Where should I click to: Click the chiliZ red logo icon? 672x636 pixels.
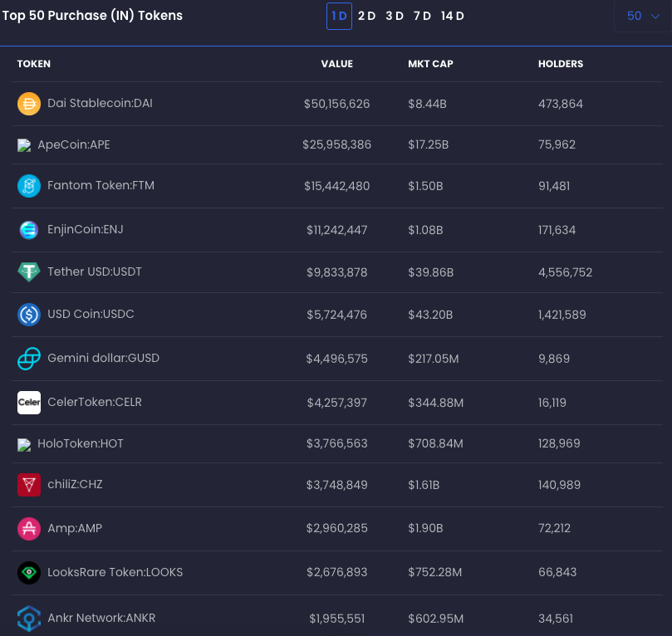pyautogui.click(x=29, y=485)
